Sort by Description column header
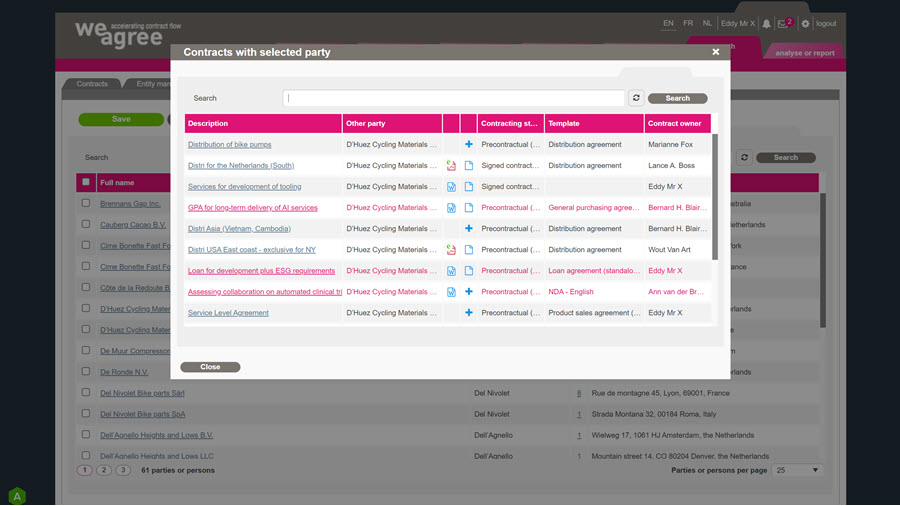 click(x=263, y=123)
